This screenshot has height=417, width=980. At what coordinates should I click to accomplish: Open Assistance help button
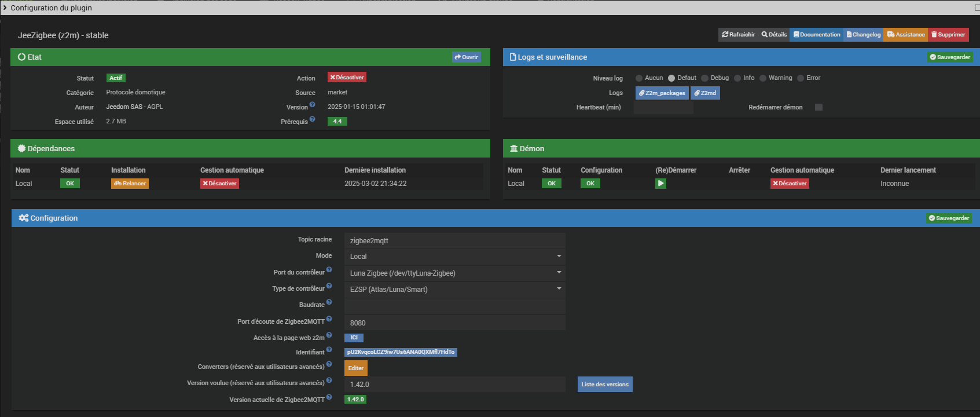pos(905,35)
